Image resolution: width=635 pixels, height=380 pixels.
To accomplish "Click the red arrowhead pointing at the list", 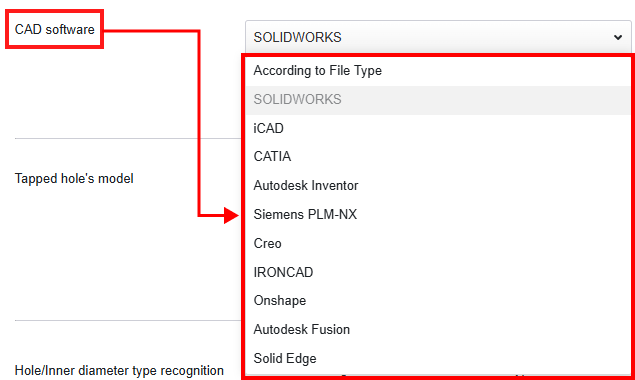I will [232, 215].
